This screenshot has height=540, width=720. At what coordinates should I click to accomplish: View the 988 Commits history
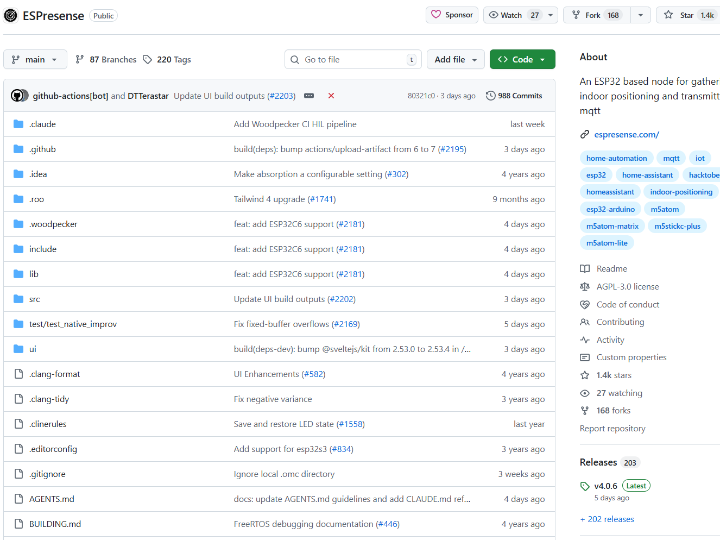514,96
